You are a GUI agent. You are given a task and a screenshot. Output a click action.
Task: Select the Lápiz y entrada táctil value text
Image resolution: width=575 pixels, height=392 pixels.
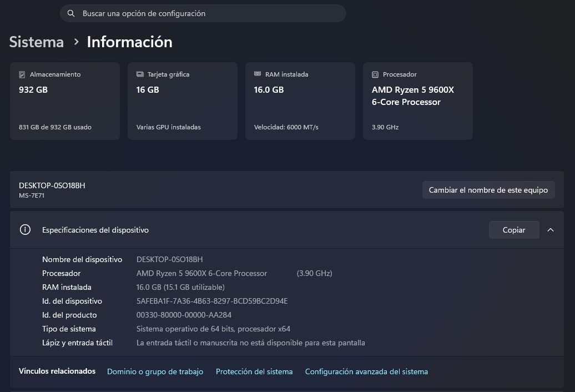(251, 343)
